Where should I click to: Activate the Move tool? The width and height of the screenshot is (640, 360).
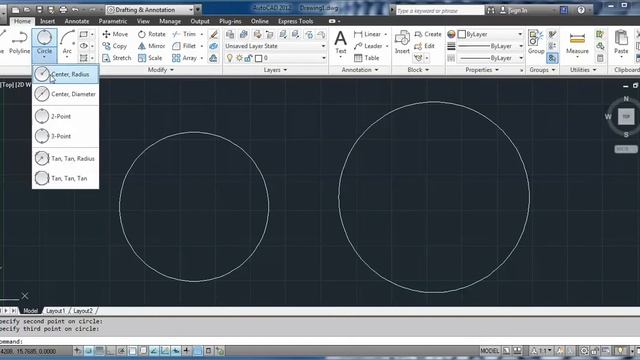click(x=115, y=34)
